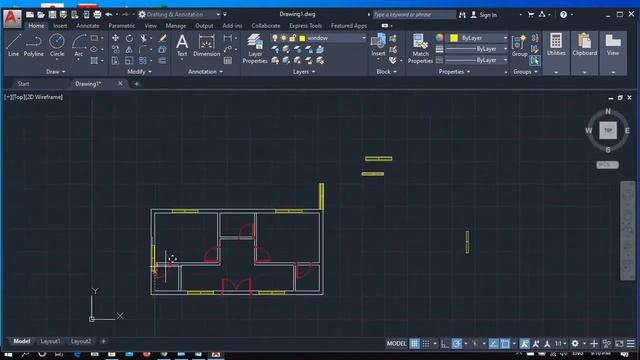Open the Manage ribbon tab
640x360 pixels.
[x=176, y=26]
